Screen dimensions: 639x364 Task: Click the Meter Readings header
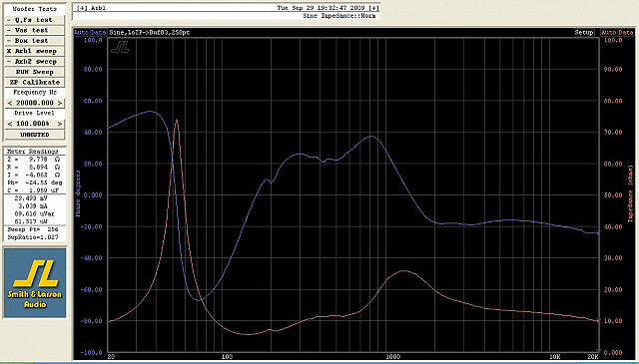point(33,151)
